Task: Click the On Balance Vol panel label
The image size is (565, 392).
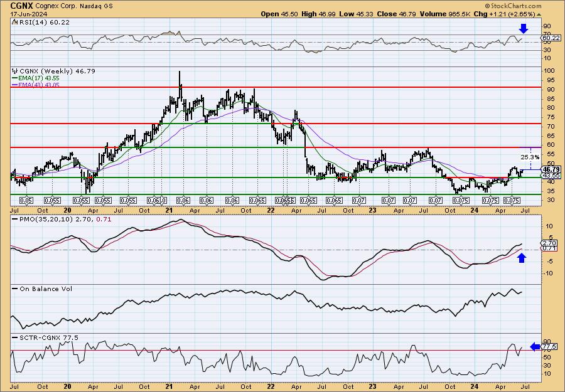Action: click(45, 289)
